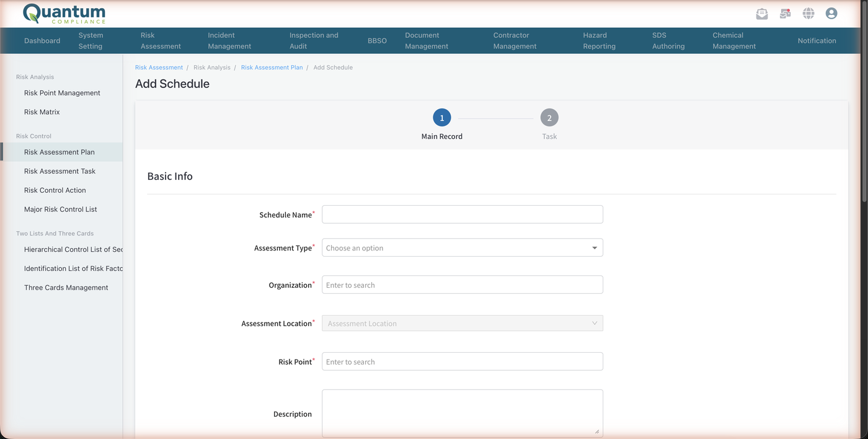Click the Assessment Type dropdown arrow
This screenshot has width=868, height=439.
pyautogui.click(x=595, y=248)
